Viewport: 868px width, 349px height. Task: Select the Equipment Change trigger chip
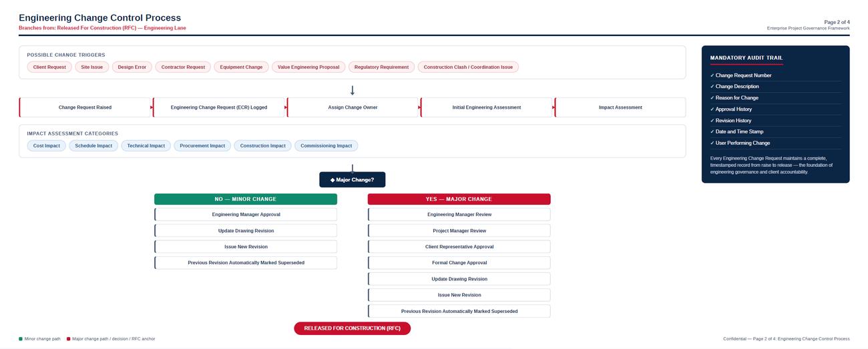pos(241,67)
